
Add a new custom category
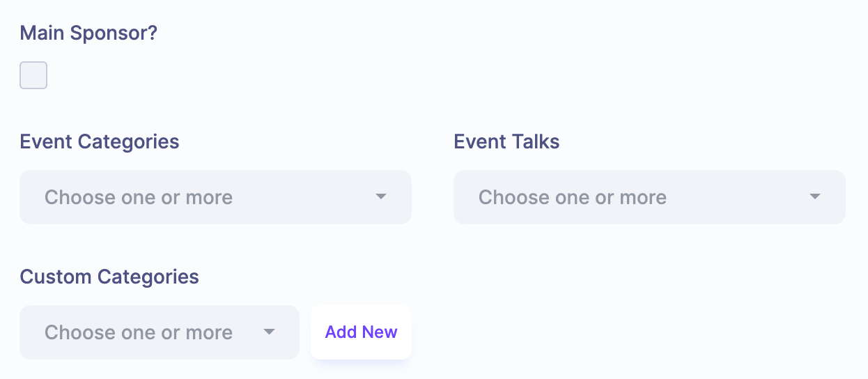361,332
